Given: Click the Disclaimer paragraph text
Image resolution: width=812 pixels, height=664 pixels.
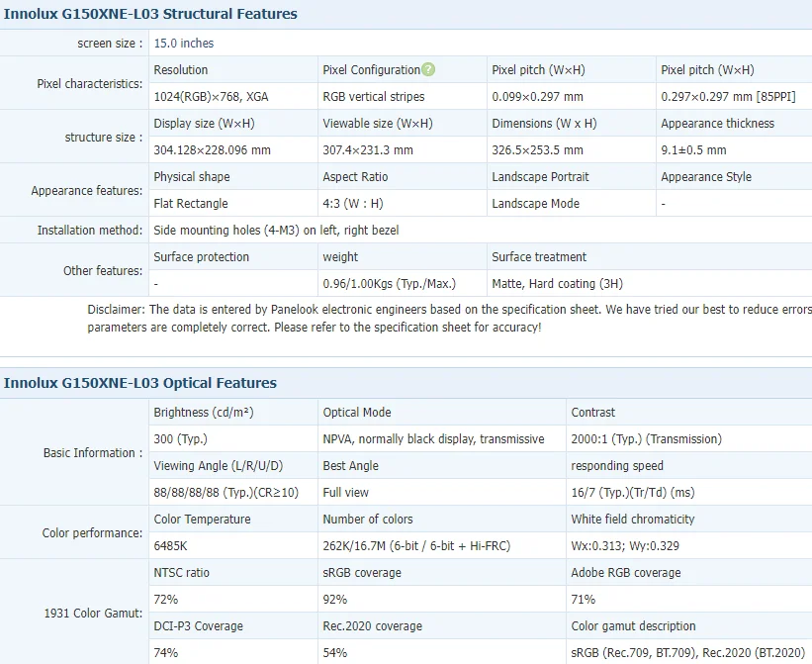Looking at the screenshot, I should 449,319.
